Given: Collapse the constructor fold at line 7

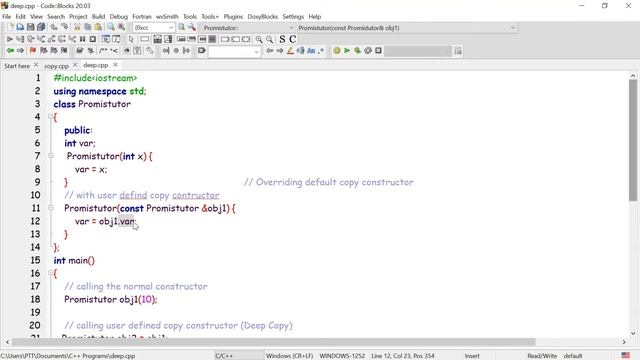Looking at the screenshot, I should pos(51,156).
